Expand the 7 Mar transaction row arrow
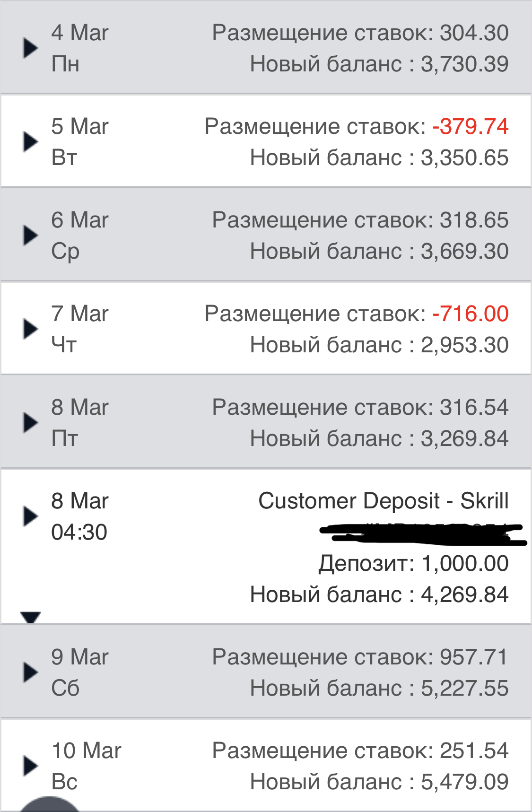This screenshot has width=532, height=812. click(x=31, y=329)
